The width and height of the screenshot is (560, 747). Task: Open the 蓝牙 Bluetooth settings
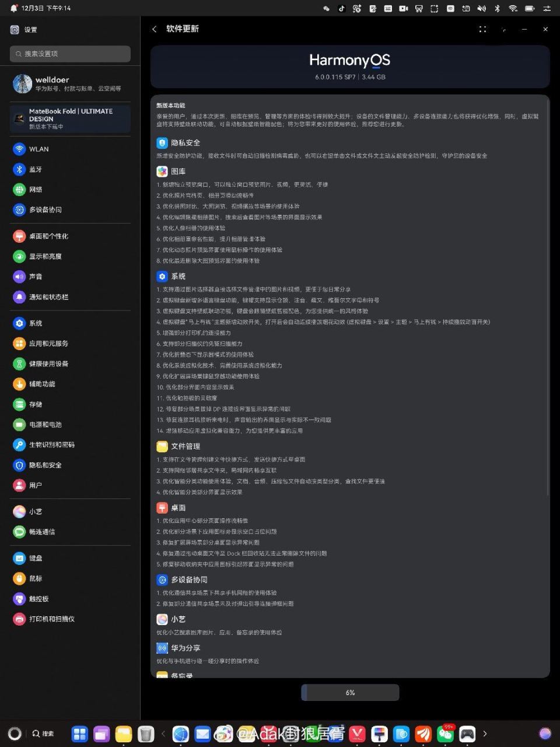point(70,169)
